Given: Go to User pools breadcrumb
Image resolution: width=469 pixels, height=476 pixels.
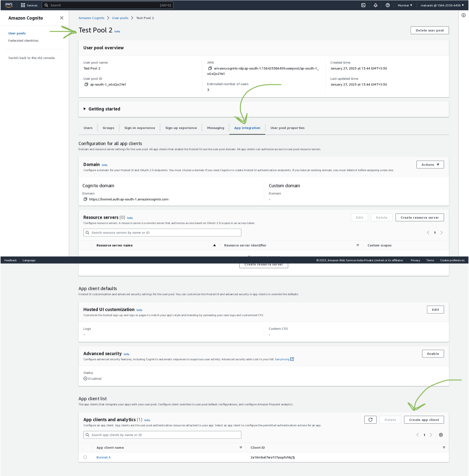Looking at the screenshot, I should click(x=120, y=18).
